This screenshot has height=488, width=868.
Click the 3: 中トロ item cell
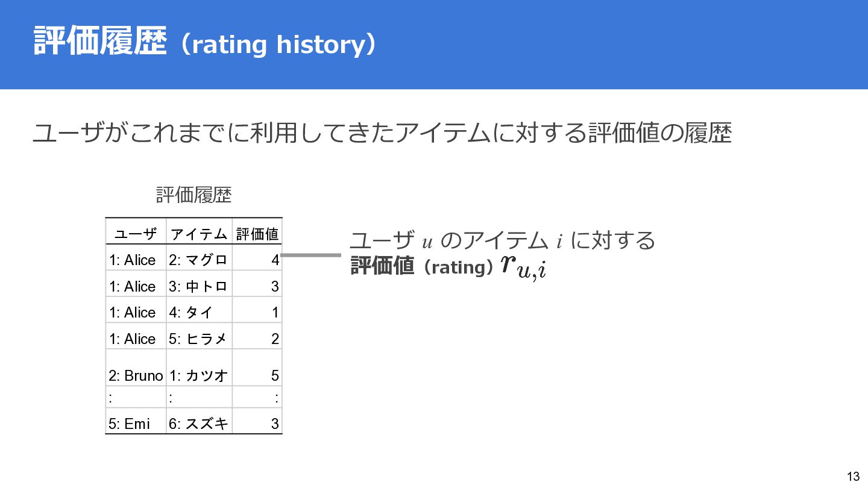(x=198, y=287)
